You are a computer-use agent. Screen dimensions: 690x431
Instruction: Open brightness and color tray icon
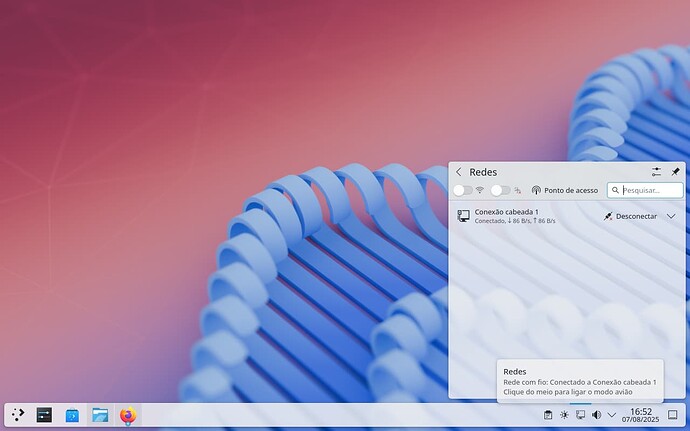point(564,415)
